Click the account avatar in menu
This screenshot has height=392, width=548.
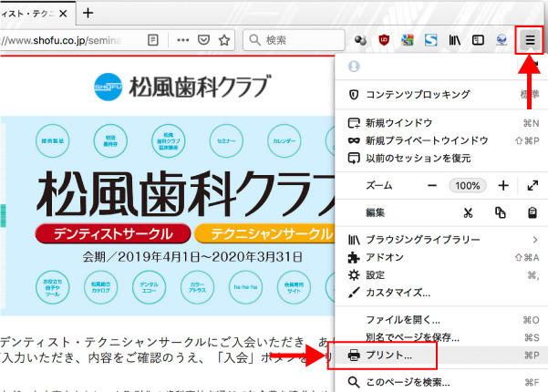tap(354, 66)
